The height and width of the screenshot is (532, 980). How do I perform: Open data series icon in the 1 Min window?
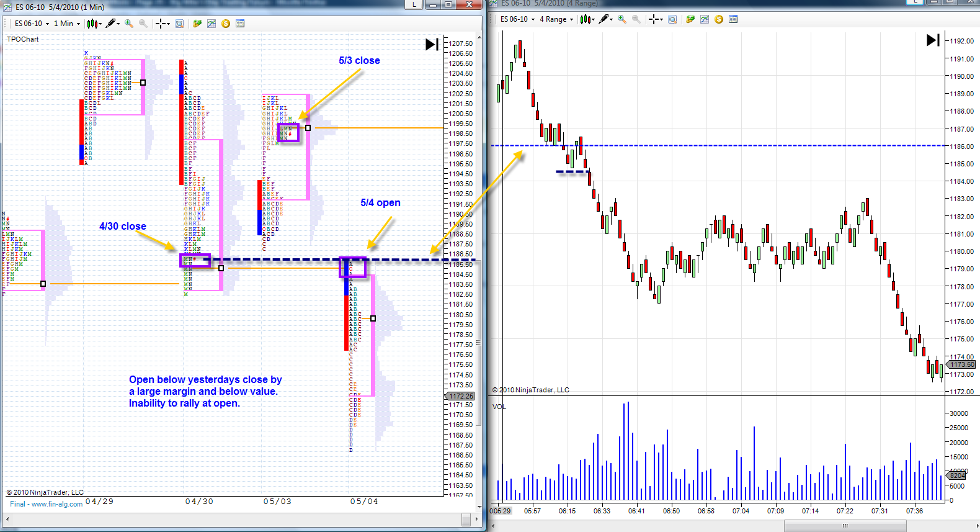tap(197, 24)
